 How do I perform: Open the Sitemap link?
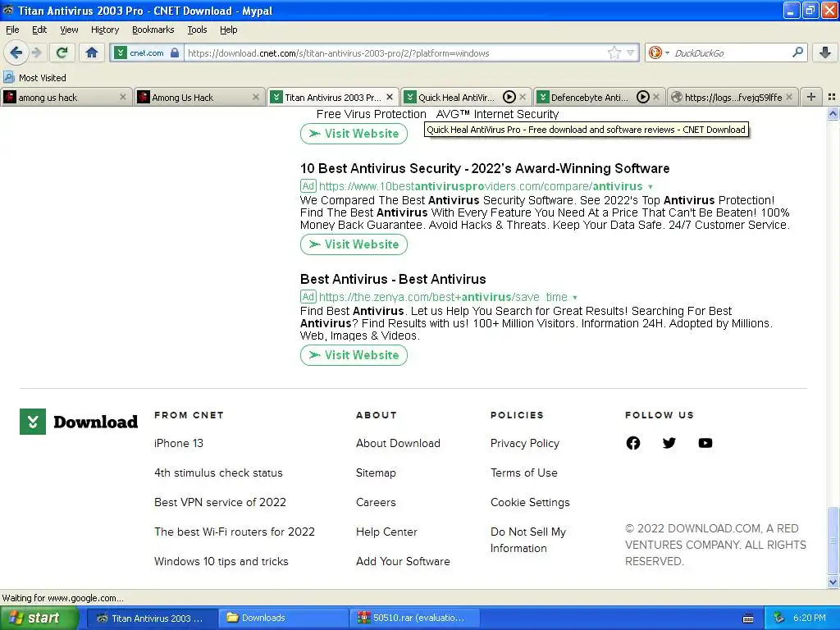click(x=376, y=472)
